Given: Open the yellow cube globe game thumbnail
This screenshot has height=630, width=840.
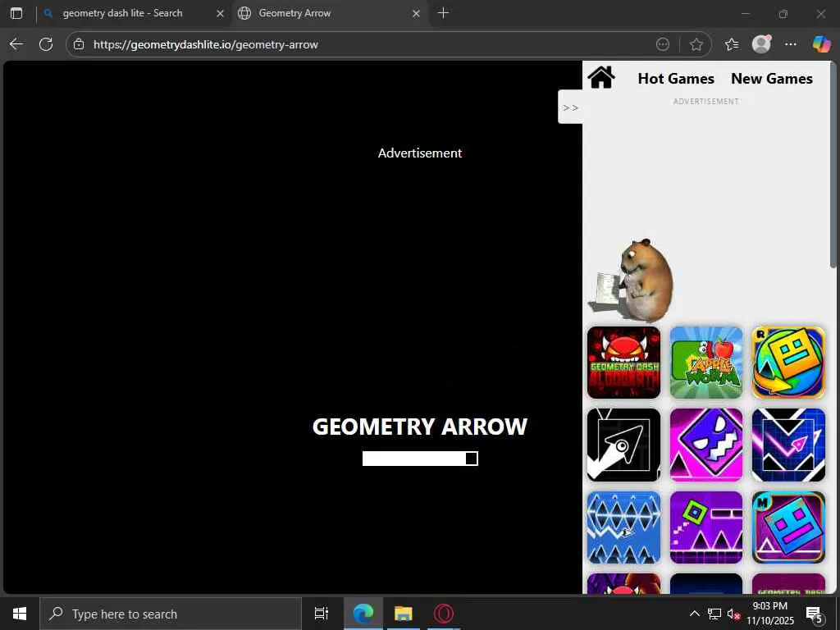Looking at the screenshot, I should point(788,363).
